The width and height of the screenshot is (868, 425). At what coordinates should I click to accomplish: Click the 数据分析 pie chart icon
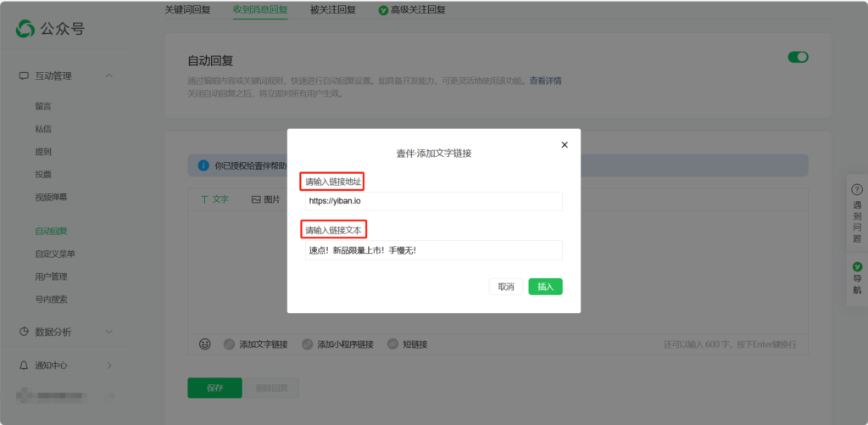[24, 332]
